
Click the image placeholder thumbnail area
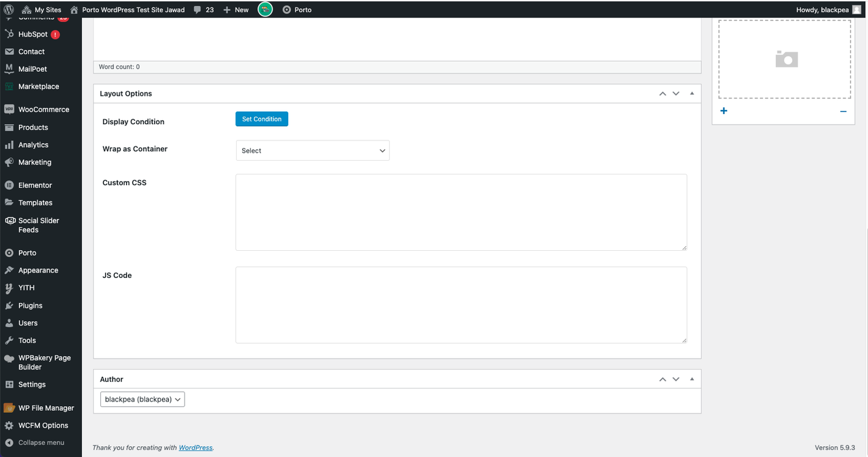785,59
